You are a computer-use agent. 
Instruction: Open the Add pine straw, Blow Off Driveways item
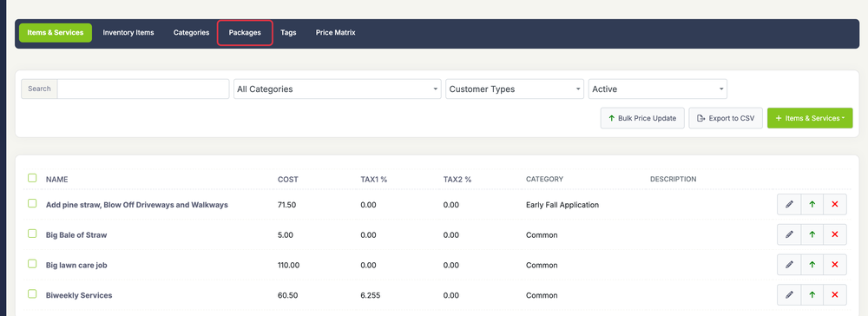click(137, 205)
